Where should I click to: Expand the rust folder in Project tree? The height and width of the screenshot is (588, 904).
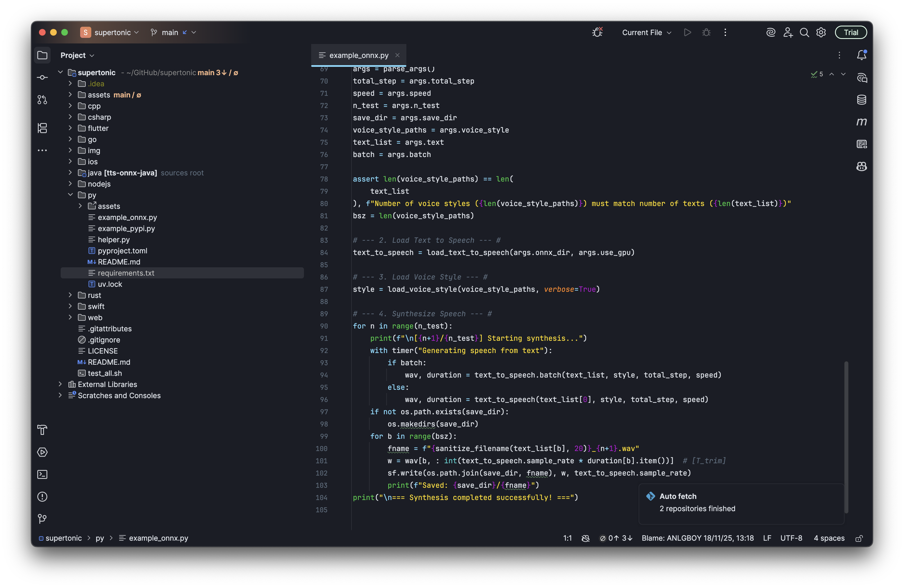[70, 295]
